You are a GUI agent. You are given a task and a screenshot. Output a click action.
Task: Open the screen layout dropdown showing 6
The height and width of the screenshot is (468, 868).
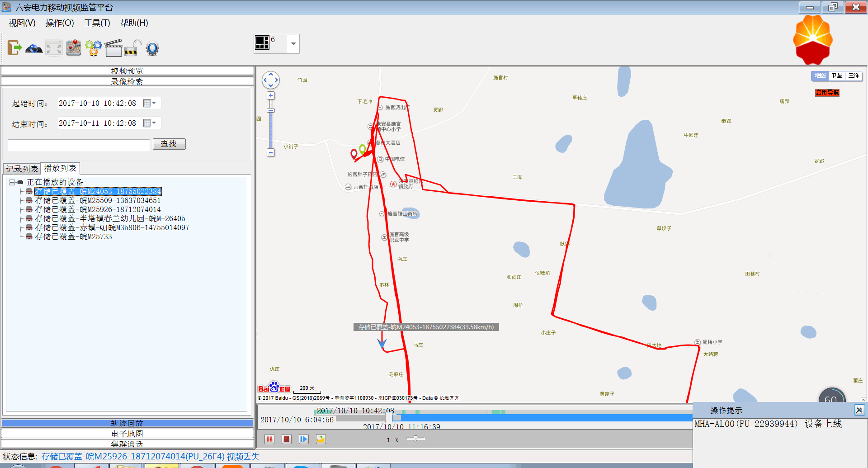[293, 44]
